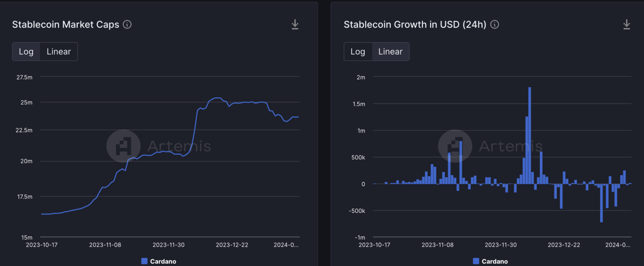
Task: Click the Stablecoin Growth in USD (24h) title
Action: point(415,24)
